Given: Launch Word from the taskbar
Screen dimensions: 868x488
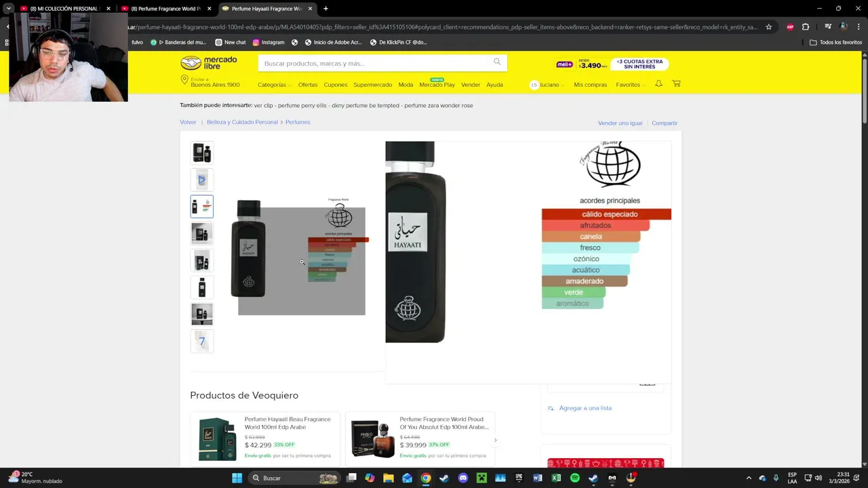Looking at the screenshot, I should (538, 478).
